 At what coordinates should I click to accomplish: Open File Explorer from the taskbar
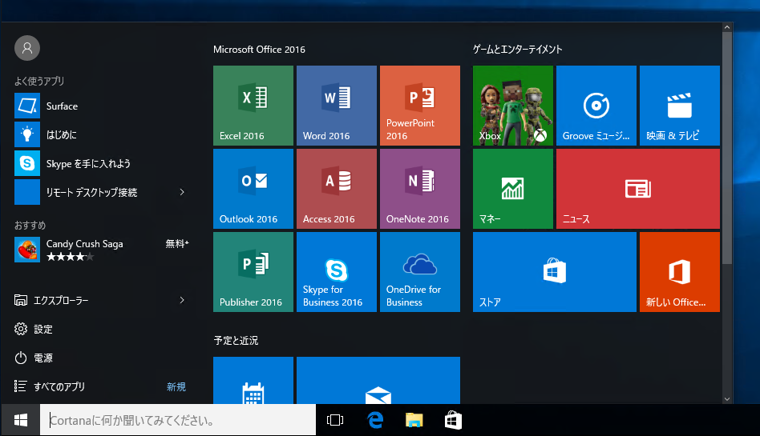[414, 420]
